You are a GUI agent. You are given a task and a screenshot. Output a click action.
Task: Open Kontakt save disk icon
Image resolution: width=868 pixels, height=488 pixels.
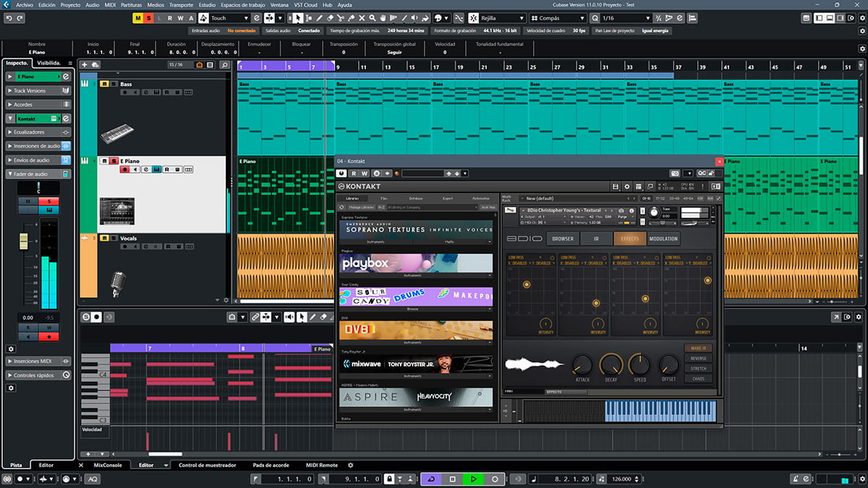point(616,187)
